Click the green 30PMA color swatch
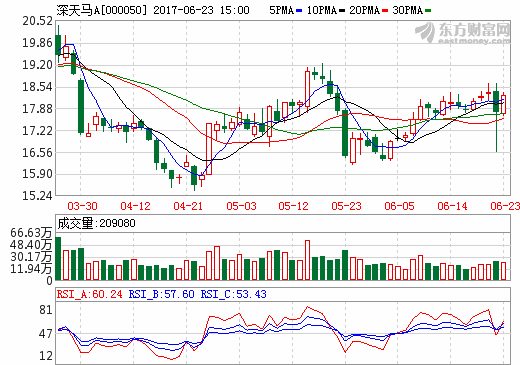This screenshot has height=365, width=520. (428, 11)
